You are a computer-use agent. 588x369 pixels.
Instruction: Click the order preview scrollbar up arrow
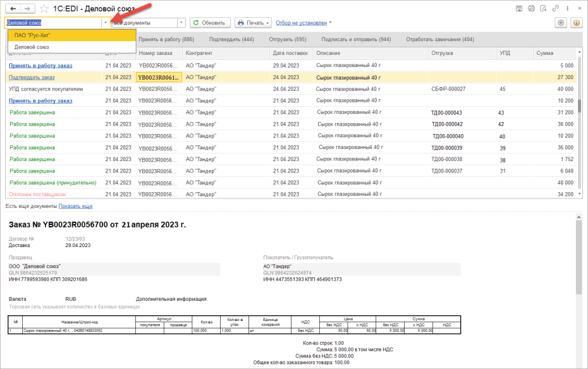click(x=579, y=217)
